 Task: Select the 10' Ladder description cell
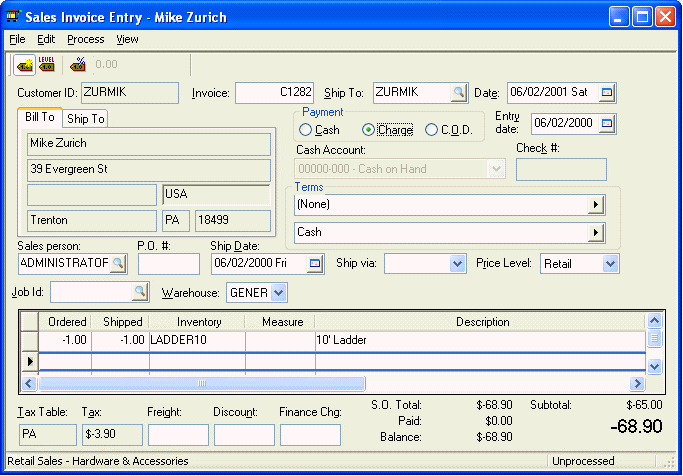coord(480,340)
